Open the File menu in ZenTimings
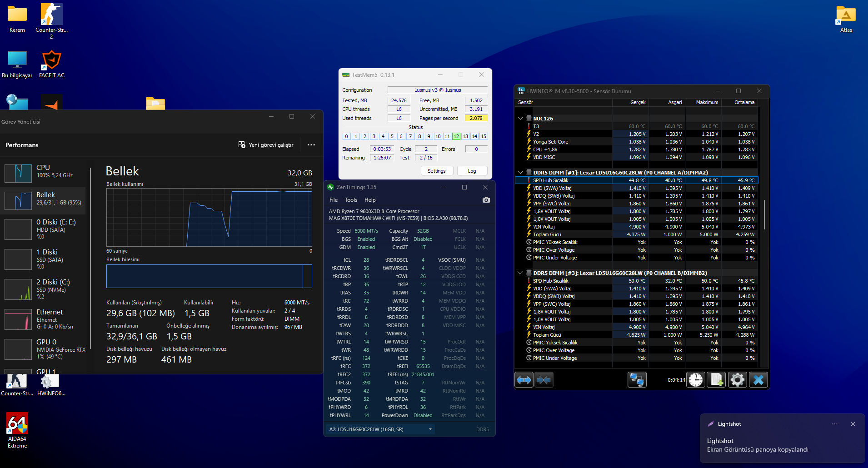This screenshot has width=868, height=468. coord(334,200)
